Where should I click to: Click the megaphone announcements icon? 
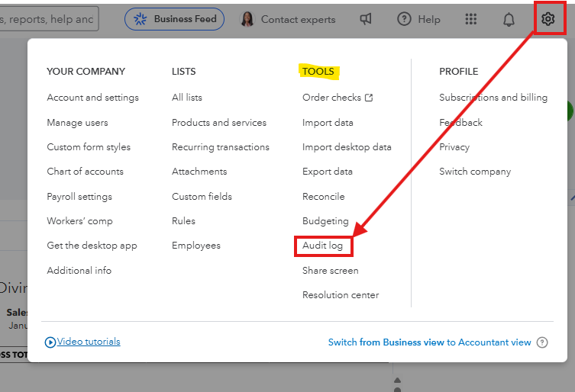tap(366, 18)
